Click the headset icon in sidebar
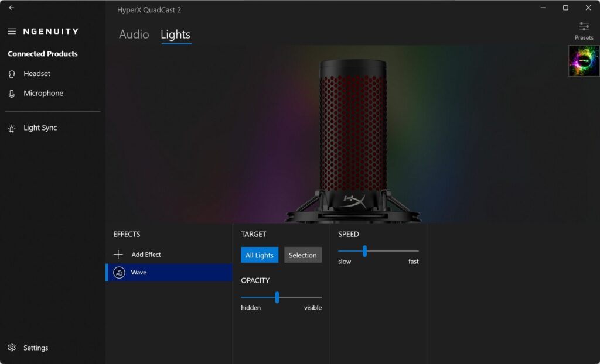600x364 pixels. pos(12,74)
